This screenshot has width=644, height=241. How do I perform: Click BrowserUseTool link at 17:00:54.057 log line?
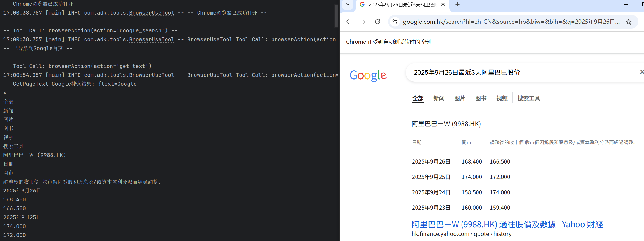152,75
